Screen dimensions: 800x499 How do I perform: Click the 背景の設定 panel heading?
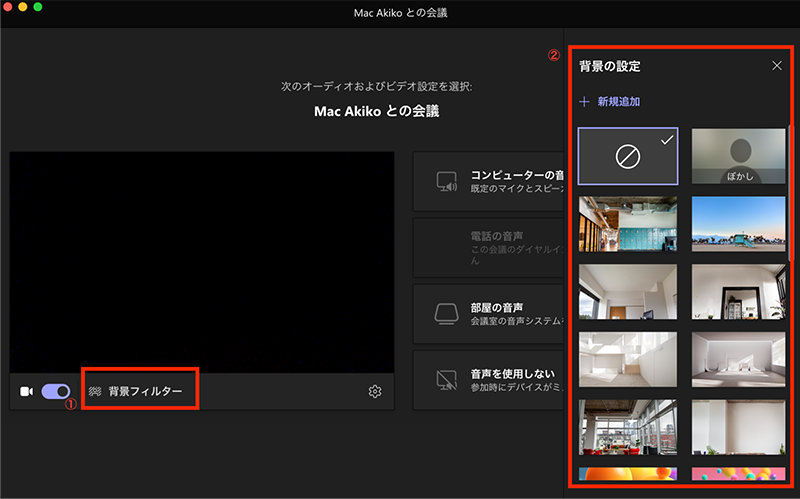[610, 66]
